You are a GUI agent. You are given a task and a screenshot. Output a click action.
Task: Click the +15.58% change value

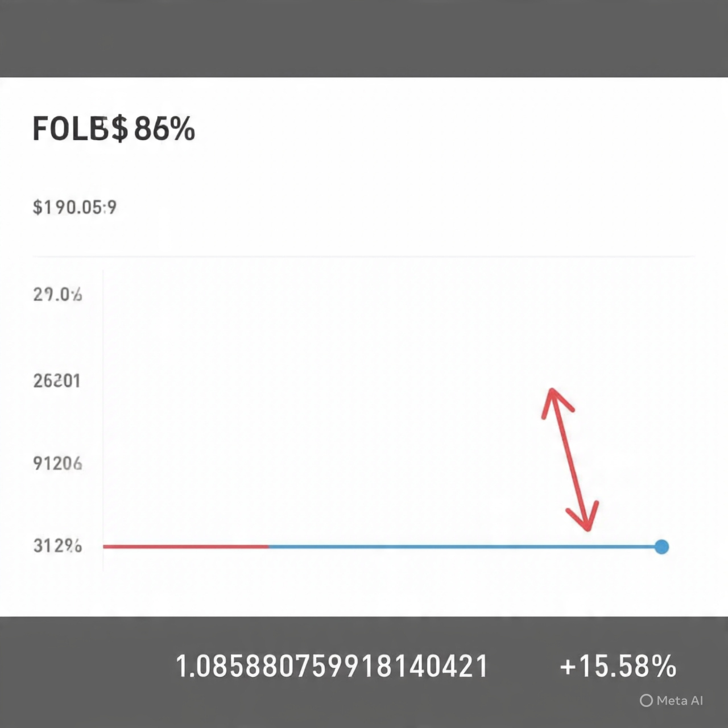(x=618, y=666)
